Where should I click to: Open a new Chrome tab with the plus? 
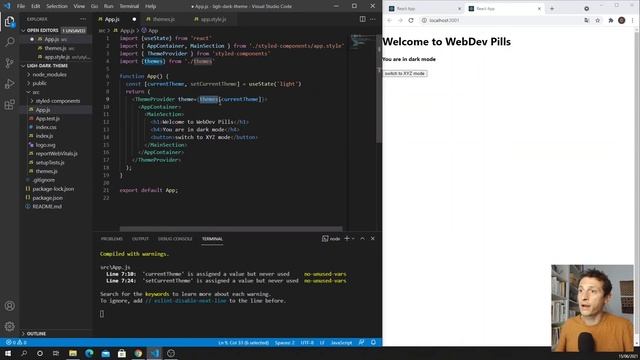[x=552, y=9]
